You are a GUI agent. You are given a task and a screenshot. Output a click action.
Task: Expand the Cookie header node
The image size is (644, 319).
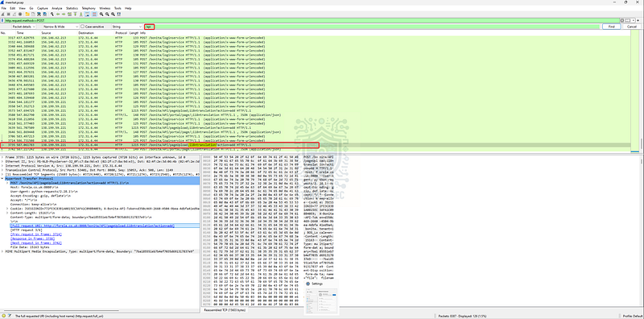7,209
